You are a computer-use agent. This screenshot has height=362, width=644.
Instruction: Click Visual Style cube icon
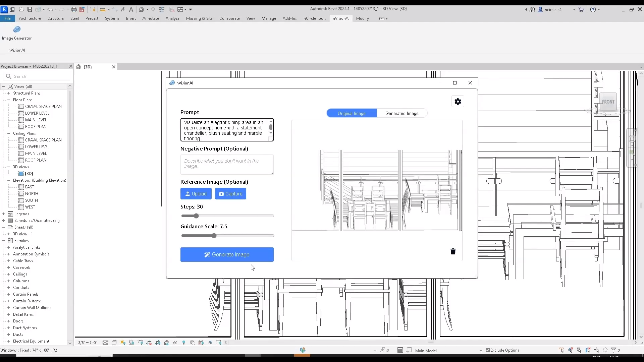[x=114, y=343]
